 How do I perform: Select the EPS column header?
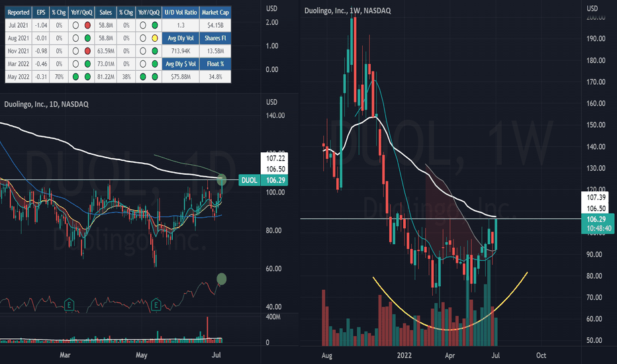point(41,13)
